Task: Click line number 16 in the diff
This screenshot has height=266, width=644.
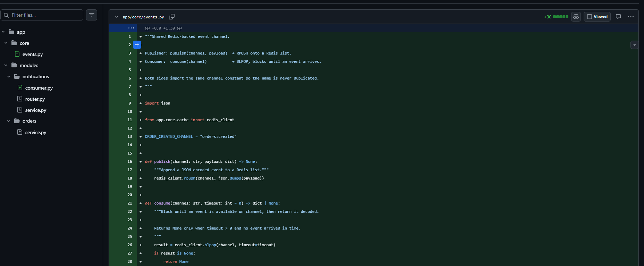Action: [x=130, y=161]
